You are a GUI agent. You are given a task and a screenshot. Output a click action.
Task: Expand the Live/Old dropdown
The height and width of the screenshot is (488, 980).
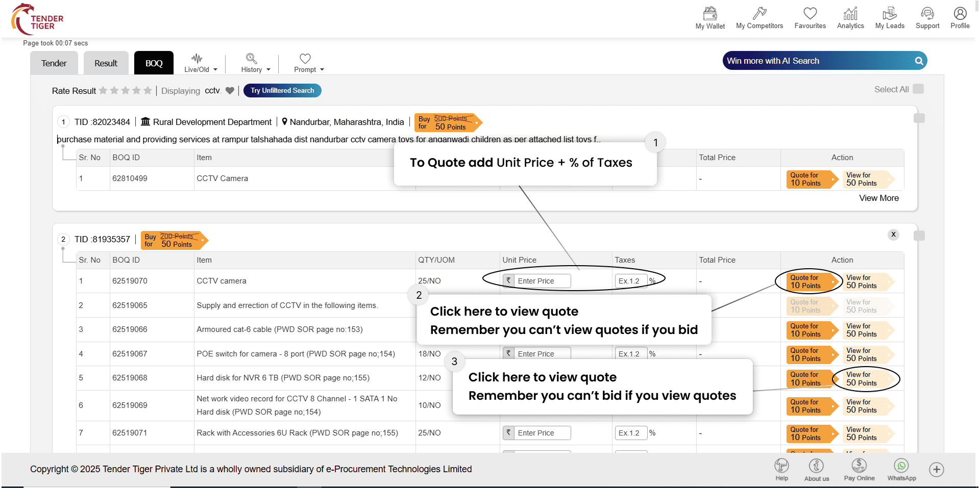coord(201,63)
